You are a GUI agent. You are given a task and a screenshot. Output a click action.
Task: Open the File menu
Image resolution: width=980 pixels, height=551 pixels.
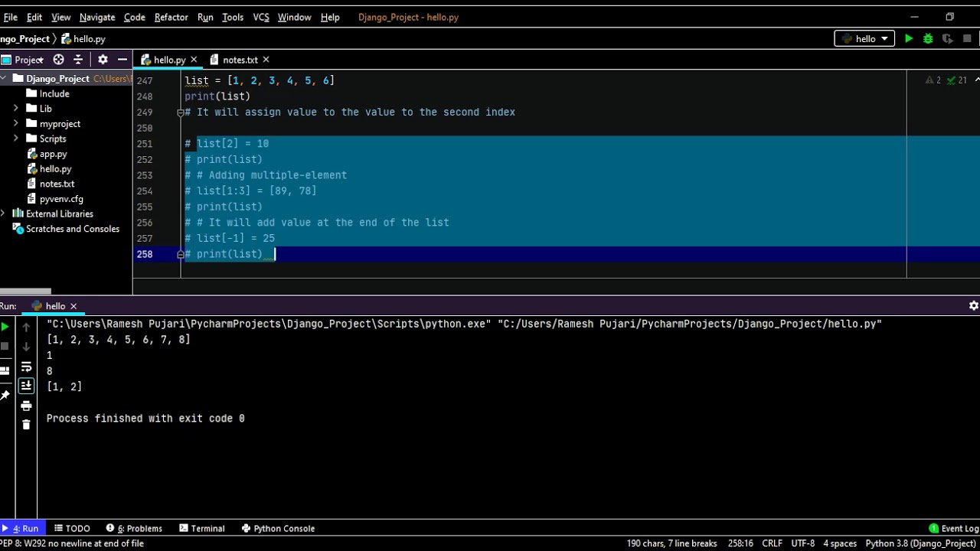click(x=11, y=17)
